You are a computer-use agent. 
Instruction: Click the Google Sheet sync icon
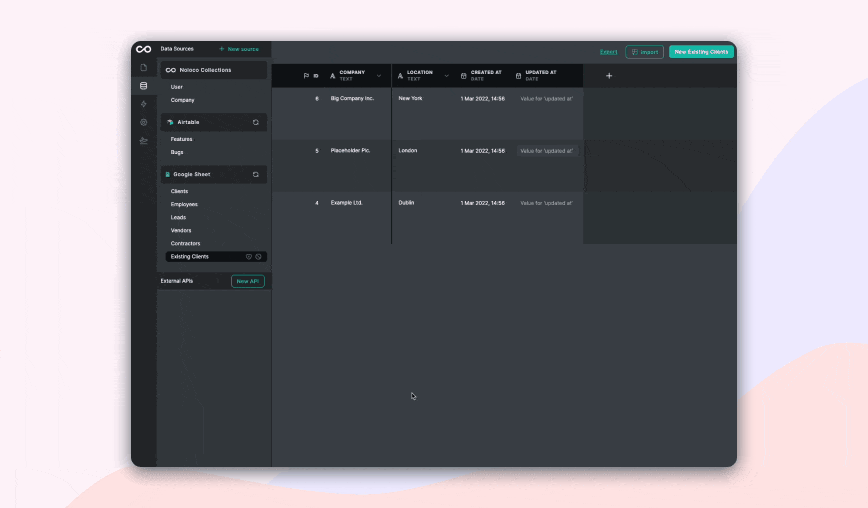256,174
